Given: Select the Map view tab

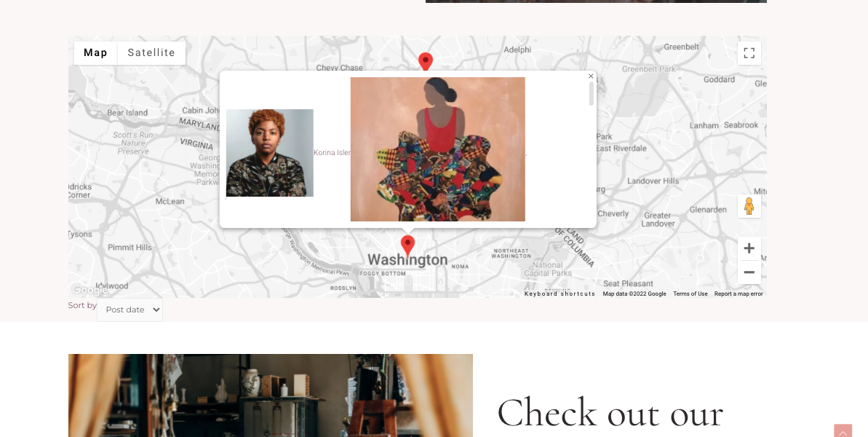Looking at the screenshot, I should [x=96, y=53].
